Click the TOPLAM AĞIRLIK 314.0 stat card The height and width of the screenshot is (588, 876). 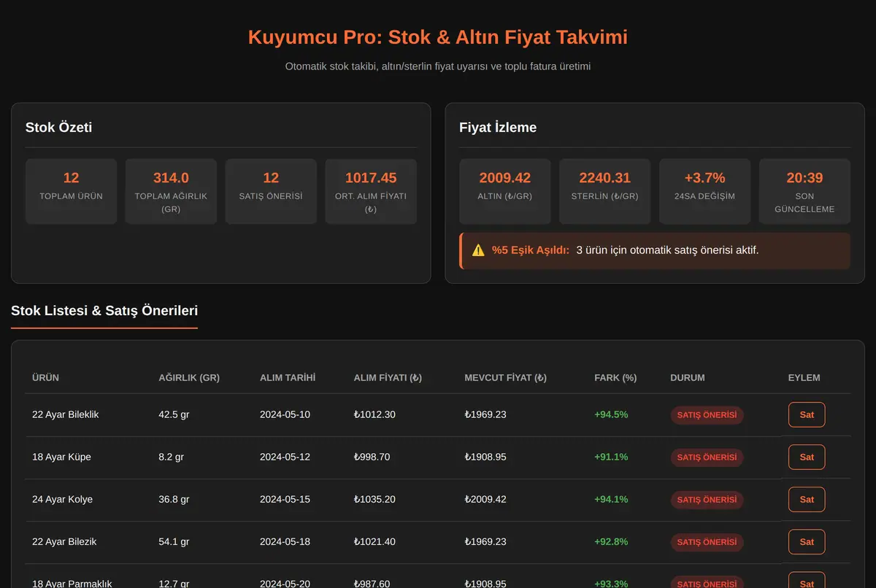pos(171,191)
